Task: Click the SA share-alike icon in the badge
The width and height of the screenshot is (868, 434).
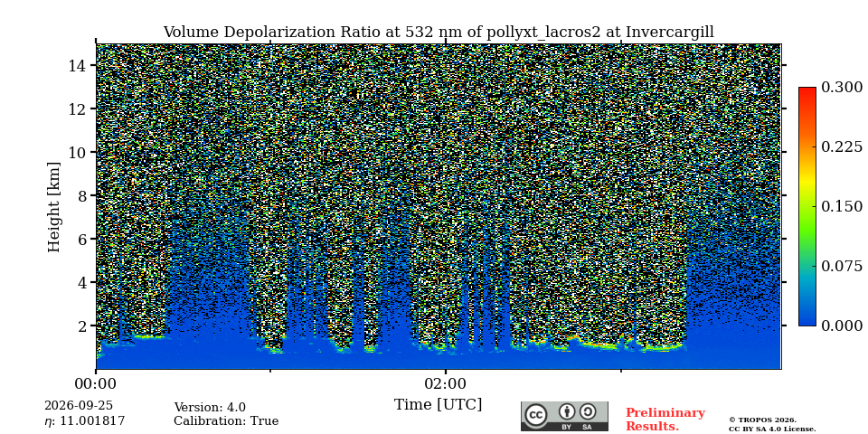Action: (x=588, y=411)
